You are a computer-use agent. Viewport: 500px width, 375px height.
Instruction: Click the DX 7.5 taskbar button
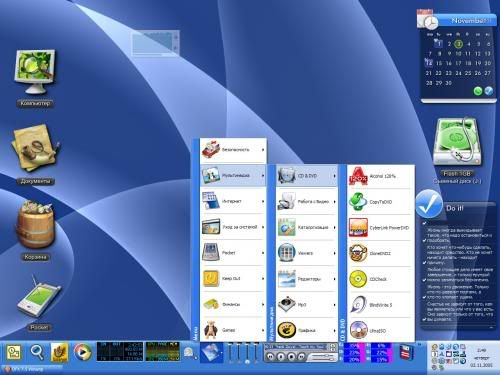pos(32,369)
